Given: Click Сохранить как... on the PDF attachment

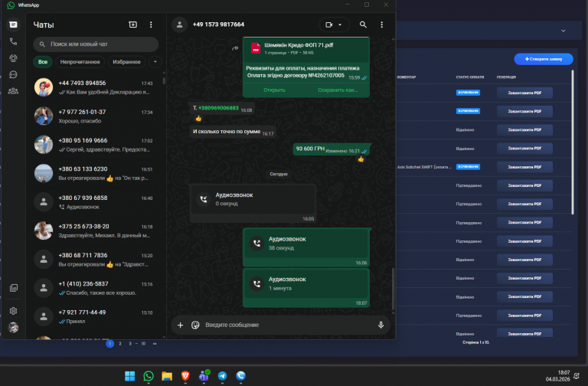Looking at the screenshot, I should (x=338, y=90).
